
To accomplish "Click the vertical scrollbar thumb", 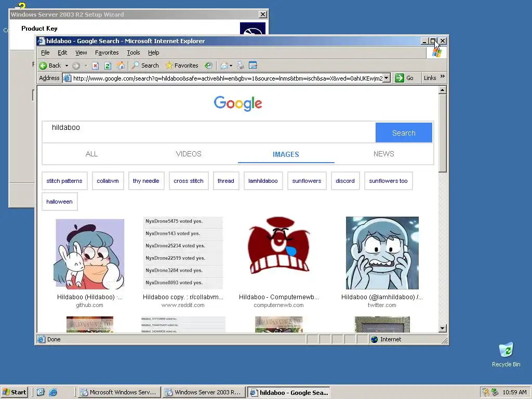I will 442,134.
